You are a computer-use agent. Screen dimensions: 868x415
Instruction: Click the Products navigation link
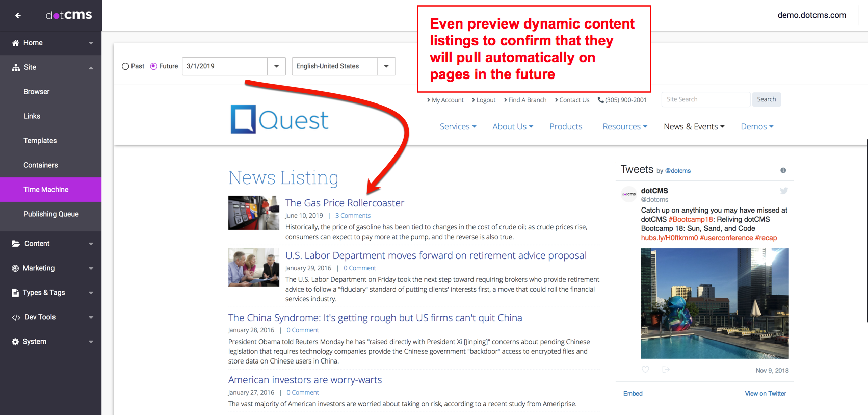pyautogui.click(x=566, y=126)
